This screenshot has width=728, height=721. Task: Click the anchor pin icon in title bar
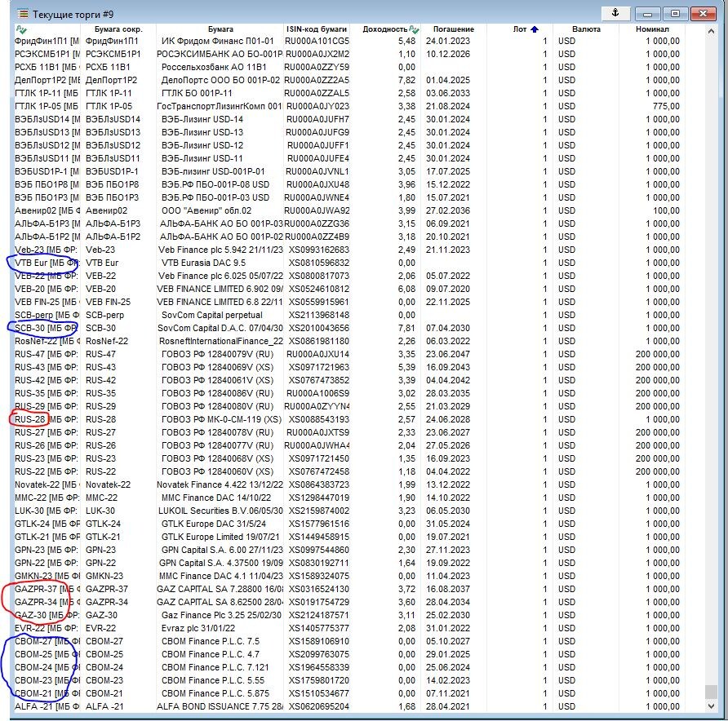[x=615, y=13]
